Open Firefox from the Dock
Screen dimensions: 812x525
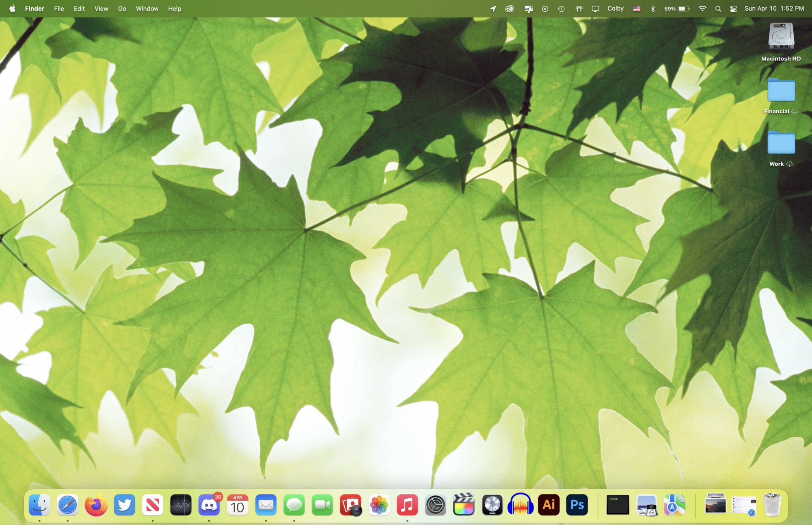click(x=96, y=505)
